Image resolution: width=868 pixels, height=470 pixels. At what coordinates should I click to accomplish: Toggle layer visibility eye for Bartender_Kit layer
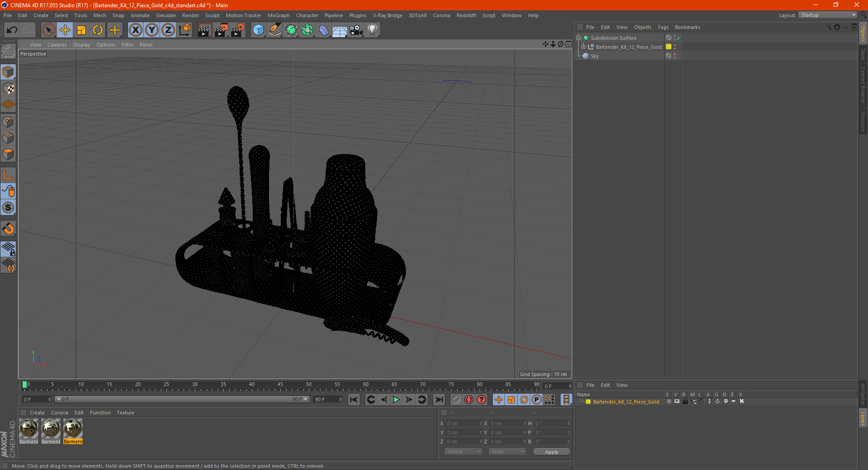[x=677, y=401]
